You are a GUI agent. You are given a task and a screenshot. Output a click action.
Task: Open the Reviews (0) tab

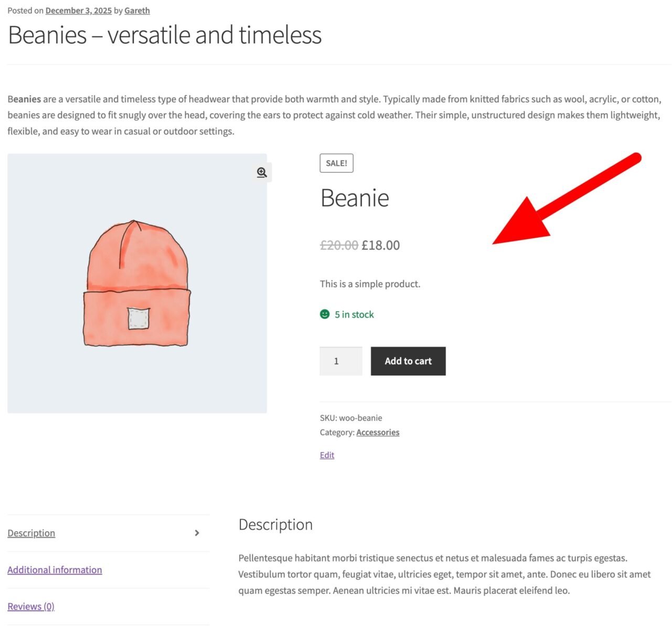pos(30,606)
